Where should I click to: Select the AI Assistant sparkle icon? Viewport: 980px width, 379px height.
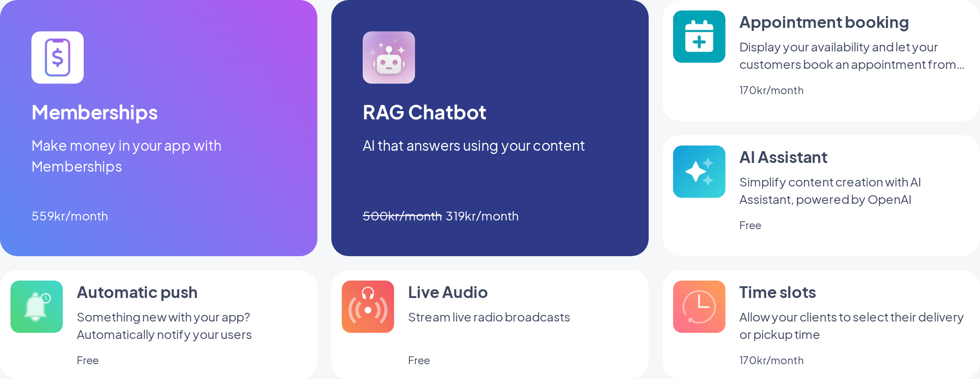click(x=699, y=172)
